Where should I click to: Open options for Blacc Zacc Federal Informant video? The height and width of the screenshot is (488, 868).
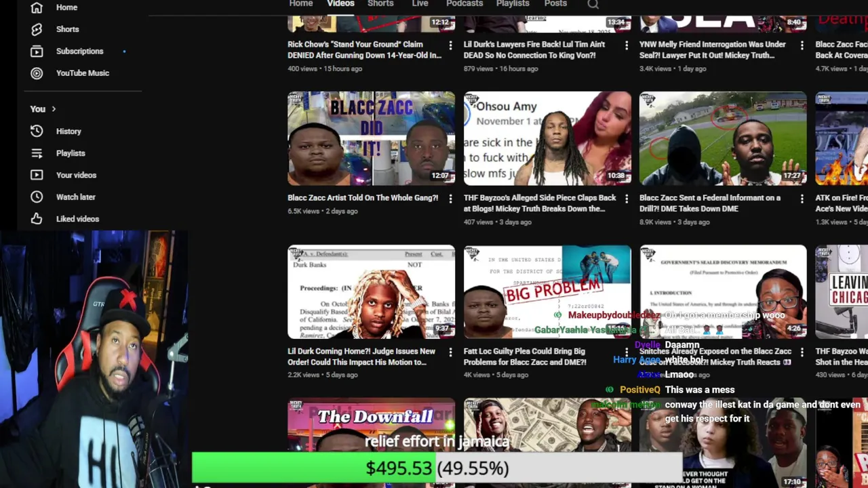pos(802,198)
